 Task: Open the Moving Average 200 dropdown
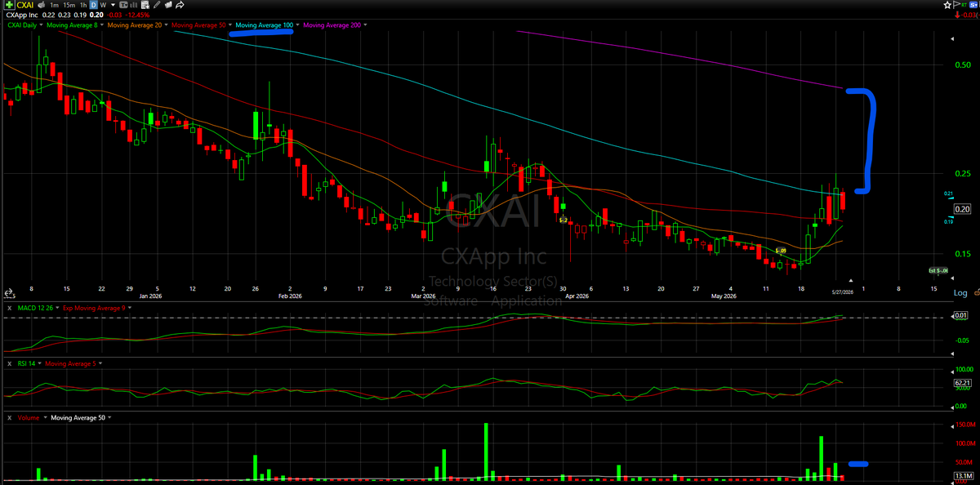[x=364, y=25]
